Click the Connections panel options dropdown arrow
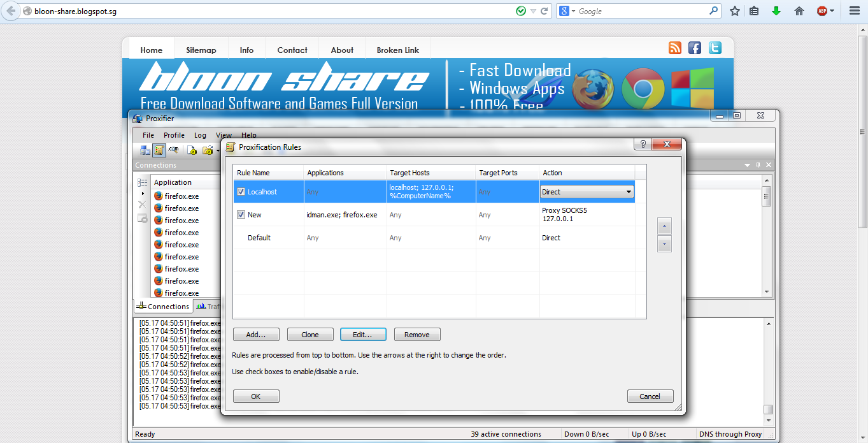Screen dimensions: 868x443 [747, 165]
